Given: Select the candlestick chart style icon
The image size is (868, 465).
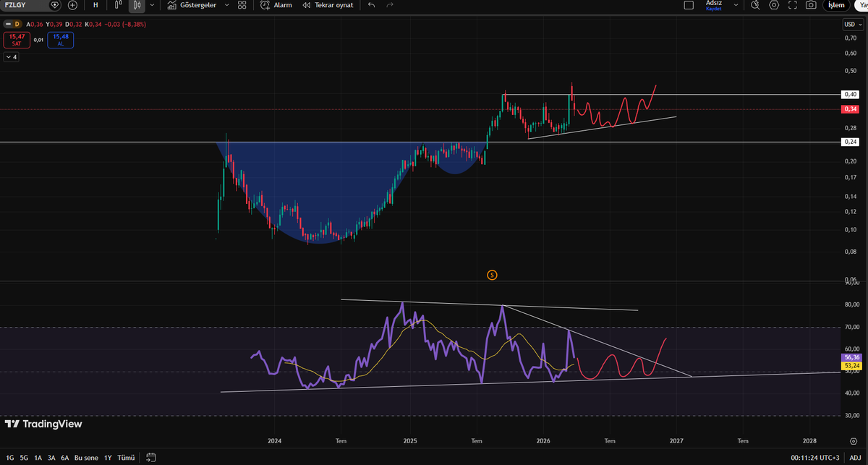Looking at the screenshot, I should 137,5.
